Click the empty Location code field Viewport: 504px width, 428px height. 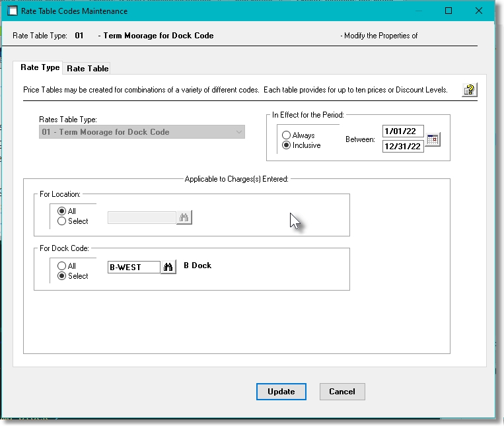pos(142,217)
